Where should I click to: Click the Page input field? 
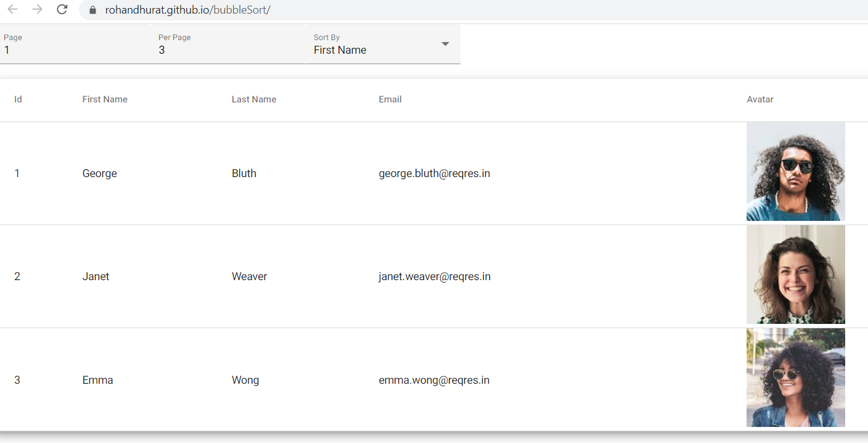click(74, 50)
